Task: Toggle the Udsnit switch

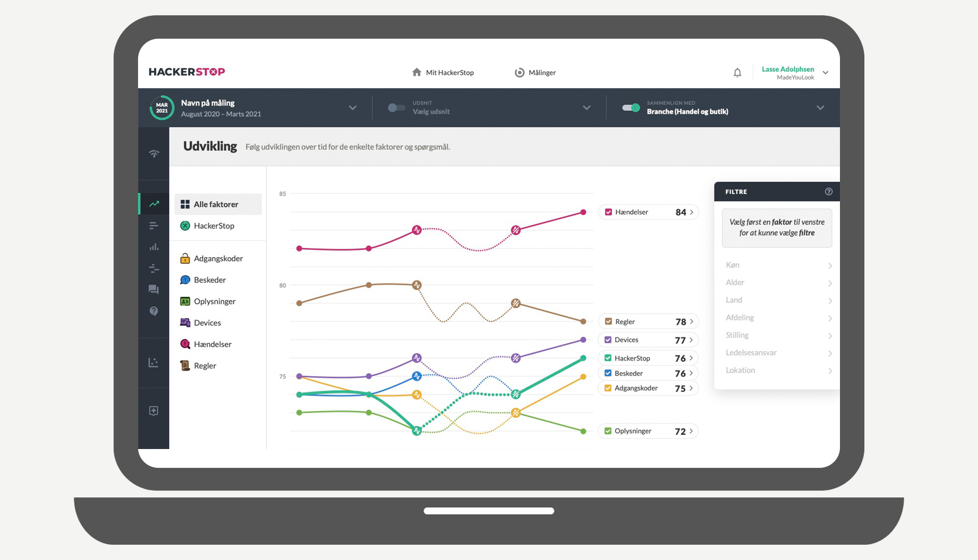Action: tap(396, 108)
